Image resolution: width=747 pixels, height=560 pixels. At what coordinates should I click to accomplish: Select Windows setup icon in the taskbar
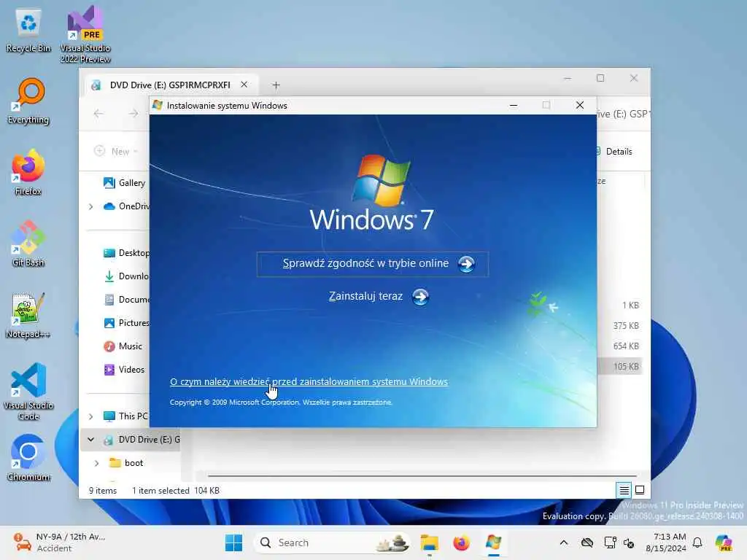click(x=494, y=542)
